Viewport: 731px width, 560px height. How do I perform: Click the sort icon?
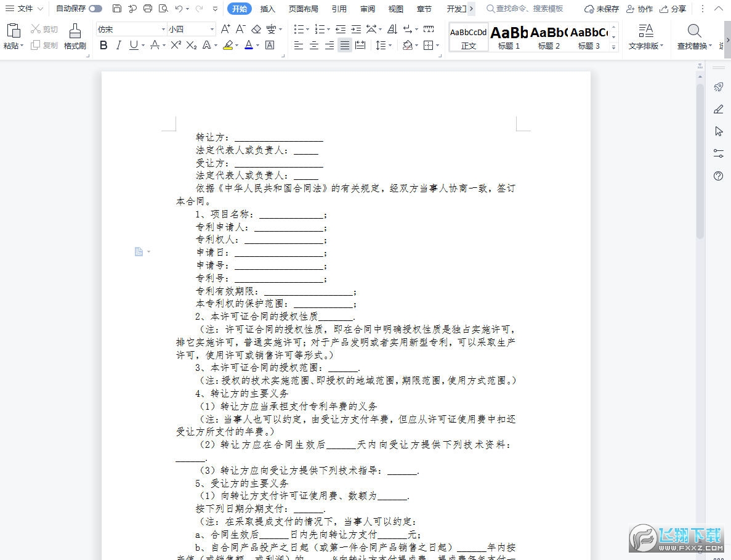[392, 30]
